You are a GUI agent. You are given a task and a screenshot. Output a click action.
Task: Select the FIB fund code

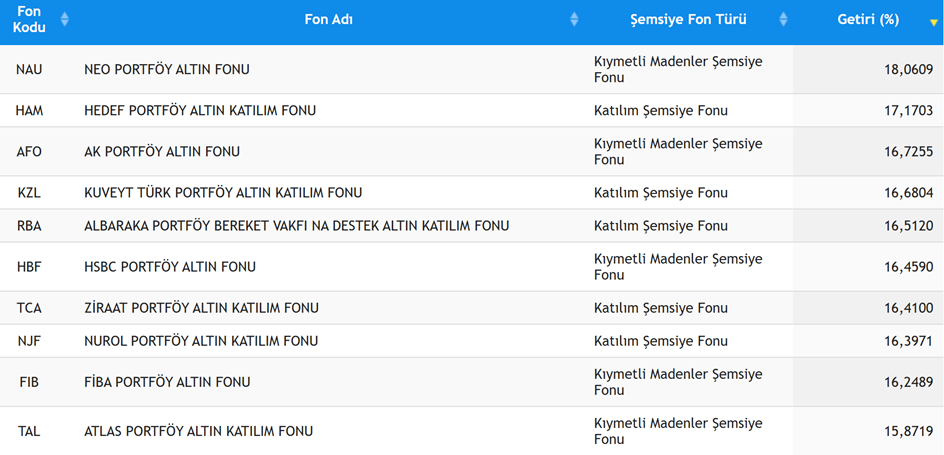click(x=29, y=381)
